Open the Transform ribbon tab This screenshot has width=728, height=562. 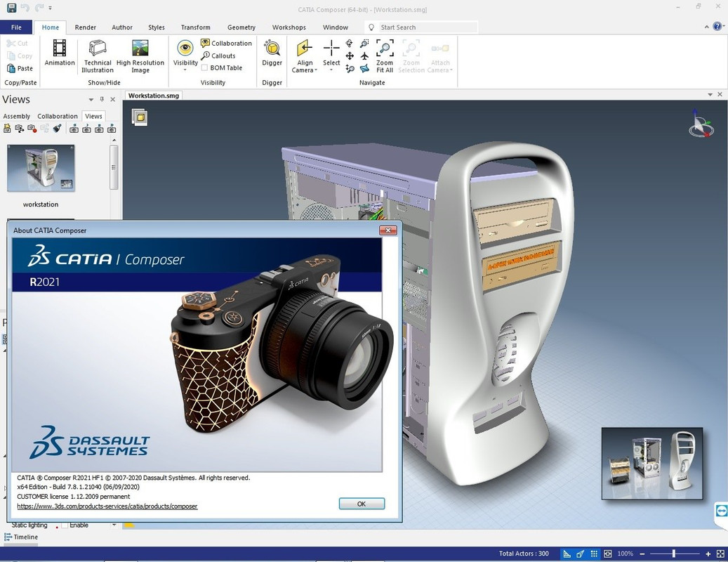click(x=195, y=27)
